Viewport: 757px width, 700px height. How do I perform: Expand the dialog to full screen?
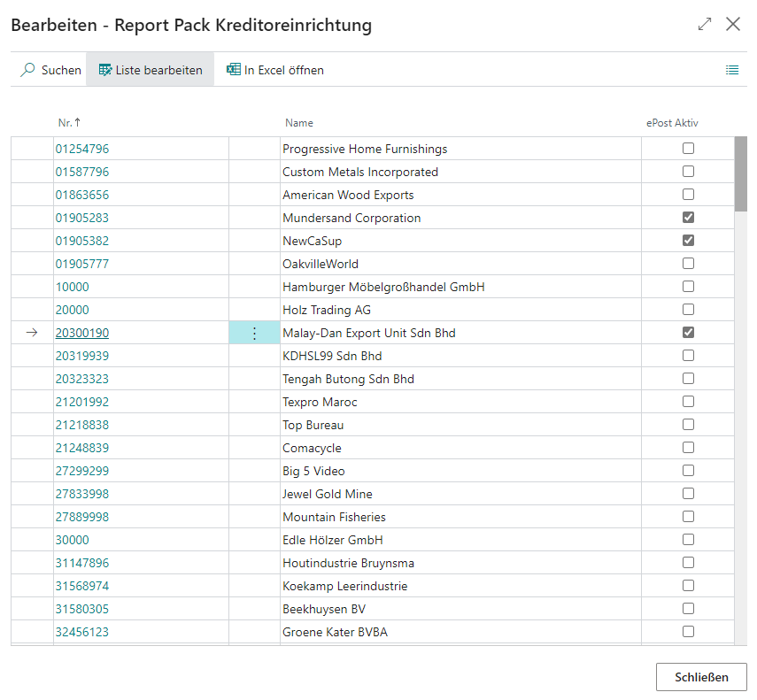tap(705, 25)
